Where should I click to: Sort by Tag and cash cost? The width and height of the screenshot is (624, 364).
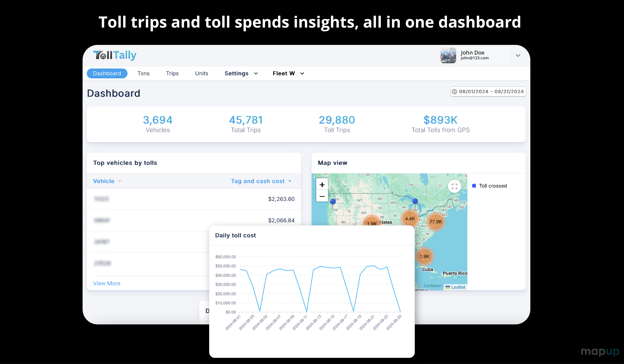[261, 181]
